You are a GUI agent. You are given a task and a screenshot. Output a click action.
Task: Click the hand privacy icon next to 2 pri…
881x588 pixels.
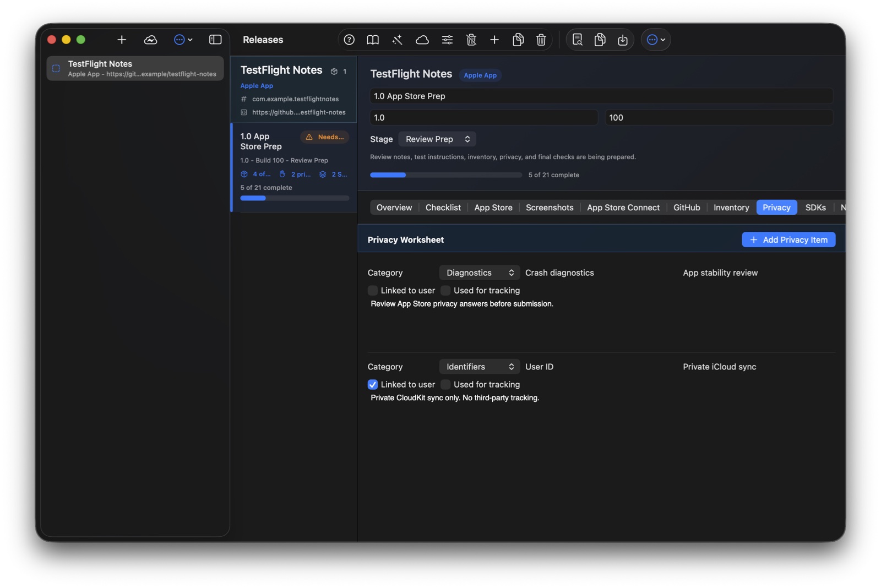[x=282, y=174]
